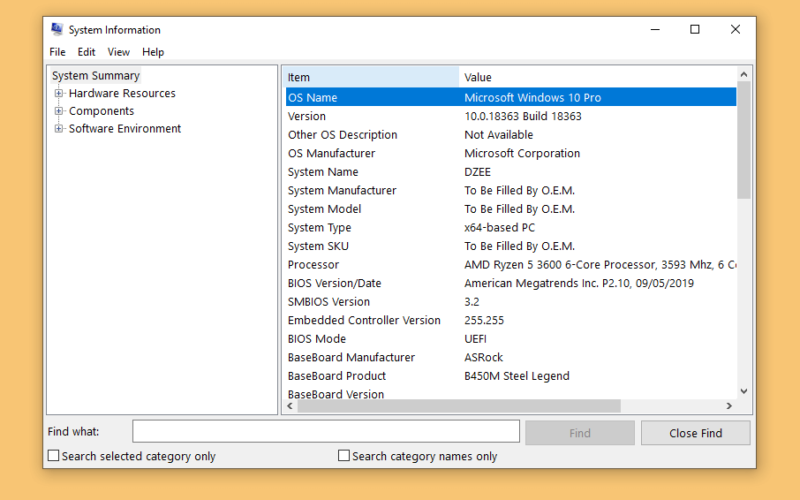Select the OS Name row
Image resolution: width=800 pixels, height=500 pixels.
click(511, 97)
